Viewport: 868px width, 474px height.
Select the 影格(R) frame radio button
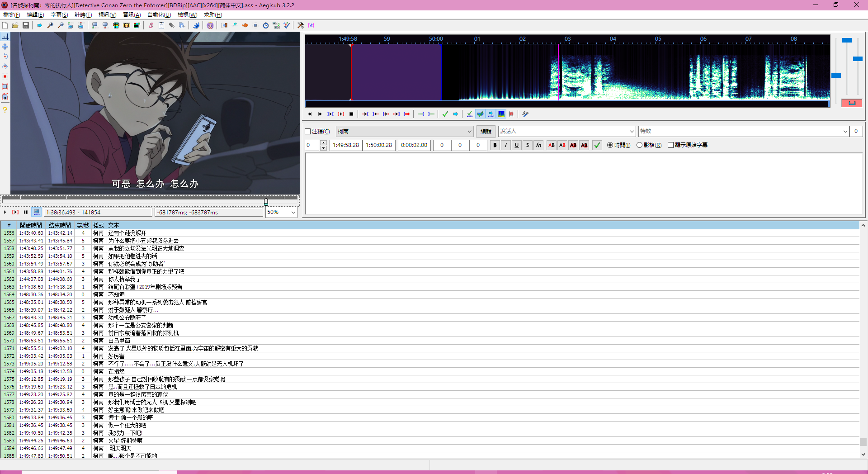[x=639, y=145]
